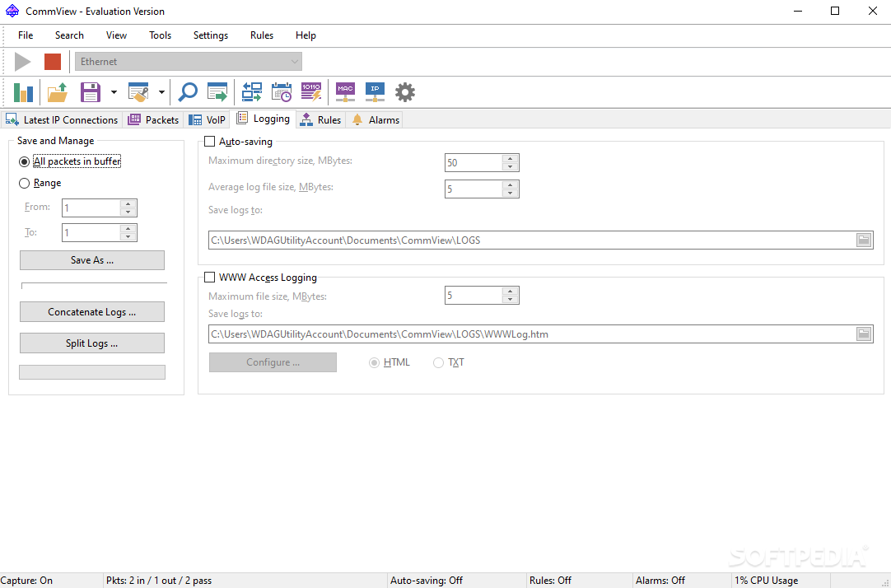Image resolution: width=891 pixels, height=588 pixels.
Task: Enable WWW Access Logging checkbox
Action: pyautogui.click(x=210, y=278)
